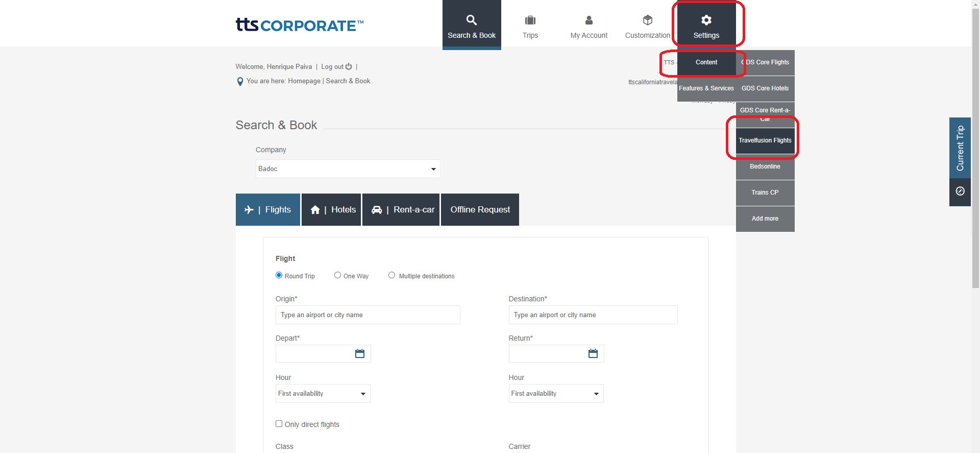Open the return Hour dropdown

[555, 394]
